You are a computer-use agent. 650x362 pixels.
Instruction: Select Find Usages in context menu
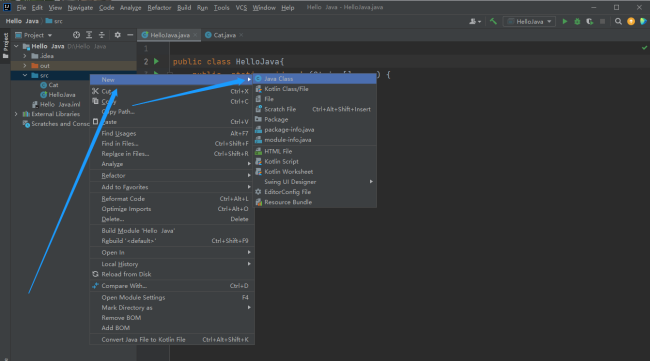coord(172,134)
